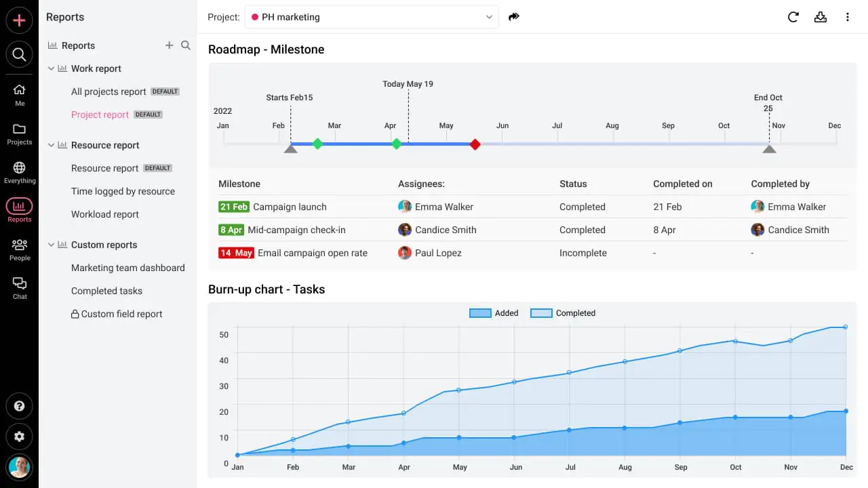This screenshot has width=868, height=488.
Task: Click Emma Walker's avatar in the milestone table
Action: click(405, 207)
